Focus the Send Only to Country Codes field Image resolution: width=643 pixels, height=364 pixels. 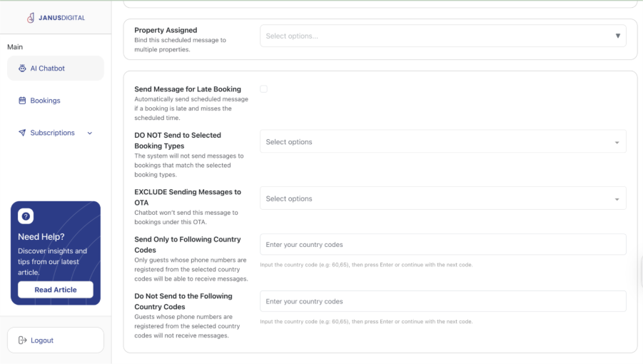[442, 245]
